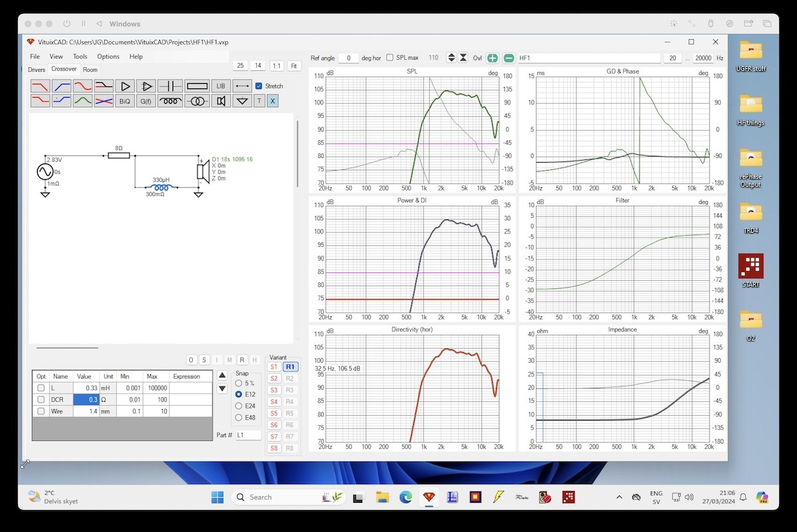Image resolution: width=797 pixels, height=532 pixels.
Task: Add a resistor component
Action: [x=197, y=86]
